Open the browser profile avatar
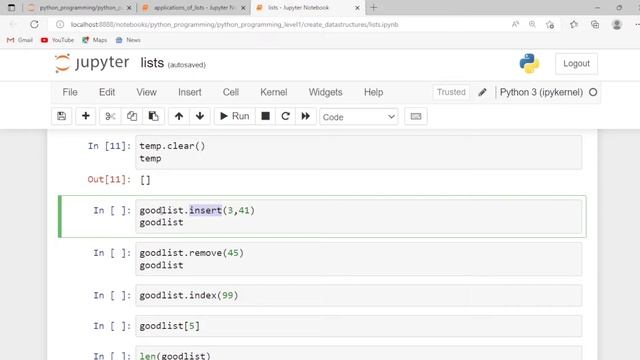Image resolution: width=640 pixels, height=360 pixels. click(617, 24)
